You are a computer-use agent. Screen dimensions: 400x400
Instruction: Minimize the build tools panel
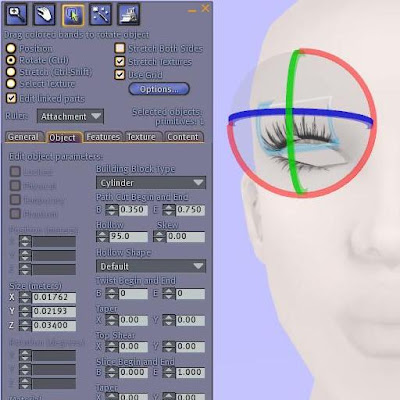click(192, 11)
